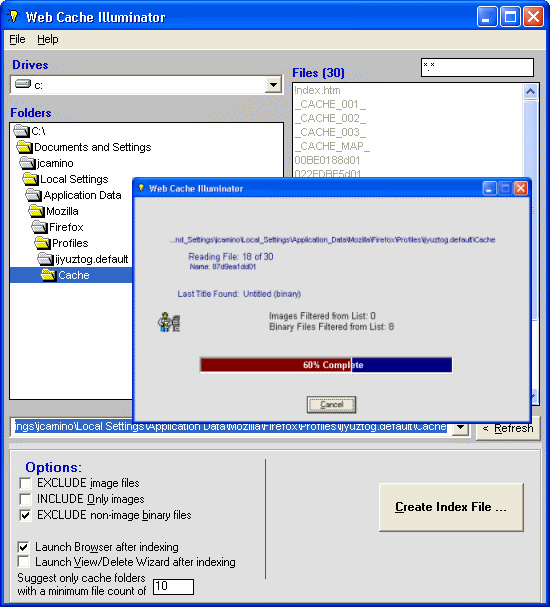Select the Firefox folder
550x607 pixels.
[x=66, y=227]
